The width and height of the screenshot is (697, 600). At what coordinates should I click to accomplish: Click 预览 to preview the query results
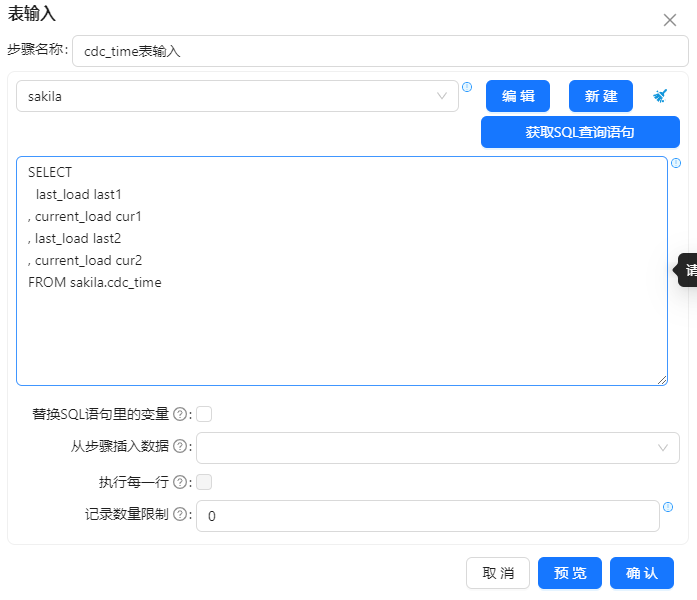[x=570, y=573]
